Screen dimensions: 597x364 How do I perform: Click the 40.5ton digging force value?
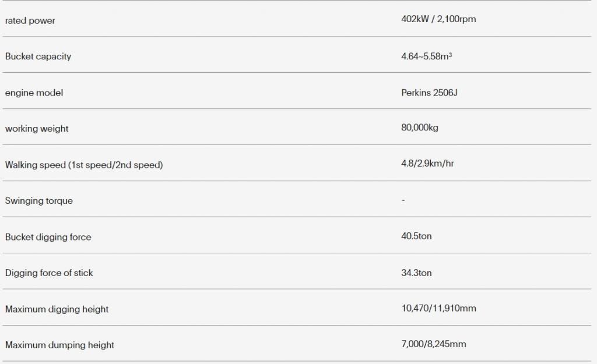pos(416,236)
